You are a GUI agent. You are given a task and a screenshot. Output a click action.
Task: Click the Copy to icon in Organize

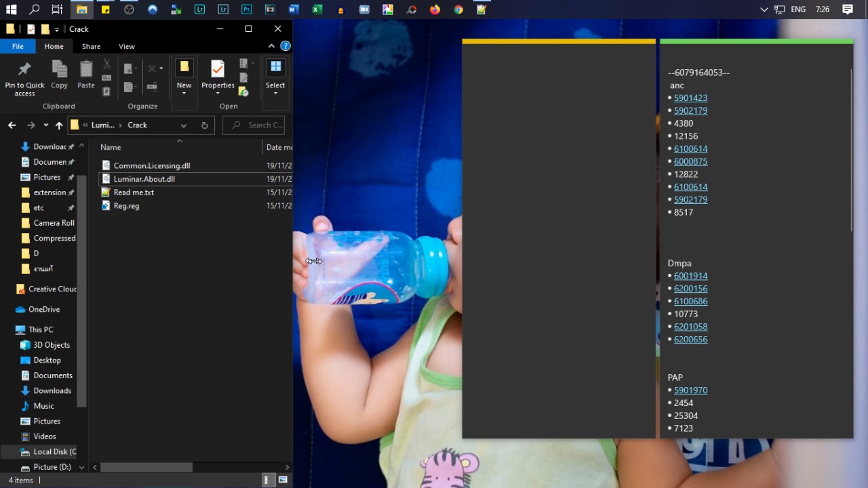tap(128, 87)
